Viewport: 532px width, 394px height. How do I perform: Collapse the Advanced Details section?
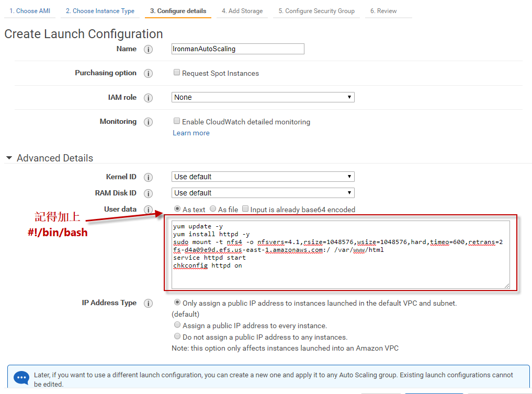9,158
